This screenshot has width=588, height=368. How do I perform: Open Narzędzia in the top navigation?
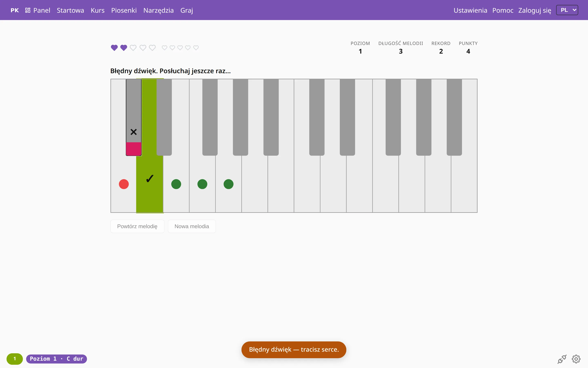point(158,10)
